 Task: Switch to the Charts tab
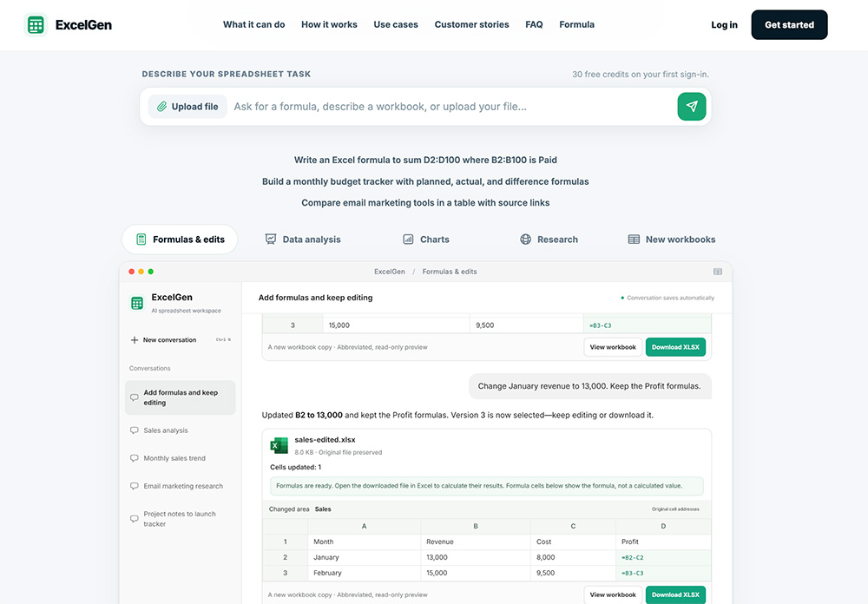(x=425, y=240)
